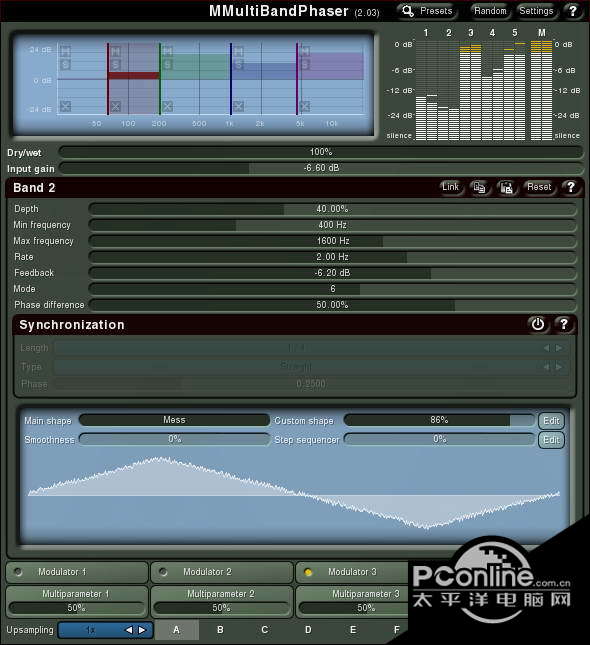Select preset slot D
This screenshot has width=590, height=645.
[308, 630]
